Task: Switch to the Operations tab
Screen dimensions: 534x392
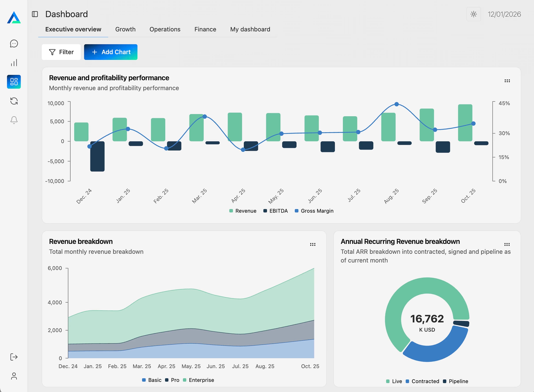Action: (x=165, y=29)
